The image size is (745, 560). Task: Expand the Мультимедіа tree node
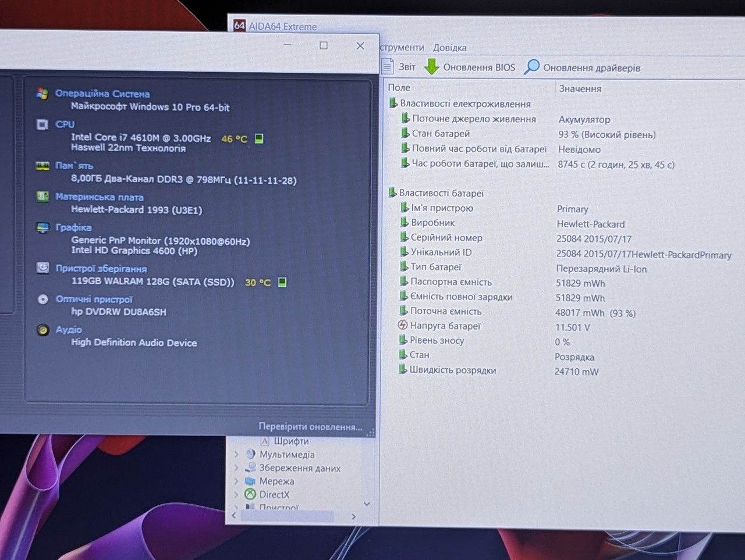236,454
